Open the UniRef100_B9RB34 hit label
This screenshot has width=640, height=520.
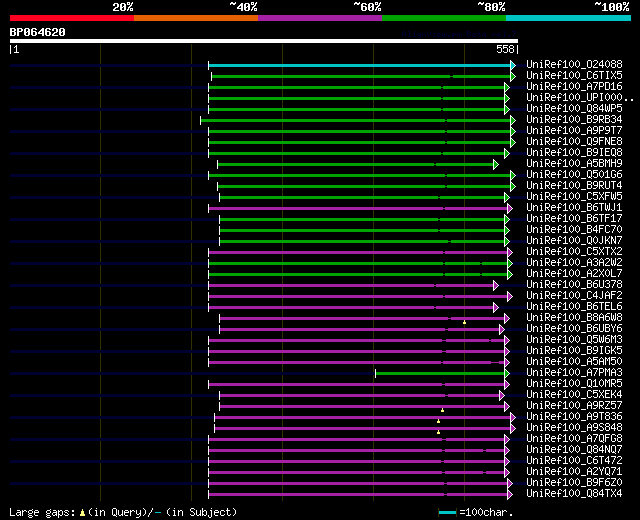[574, 120]
